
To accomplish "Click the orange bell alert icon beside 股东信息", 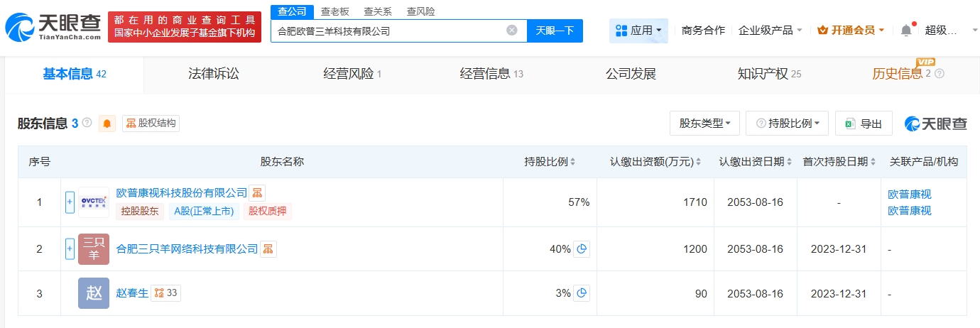I will [107, 124].
